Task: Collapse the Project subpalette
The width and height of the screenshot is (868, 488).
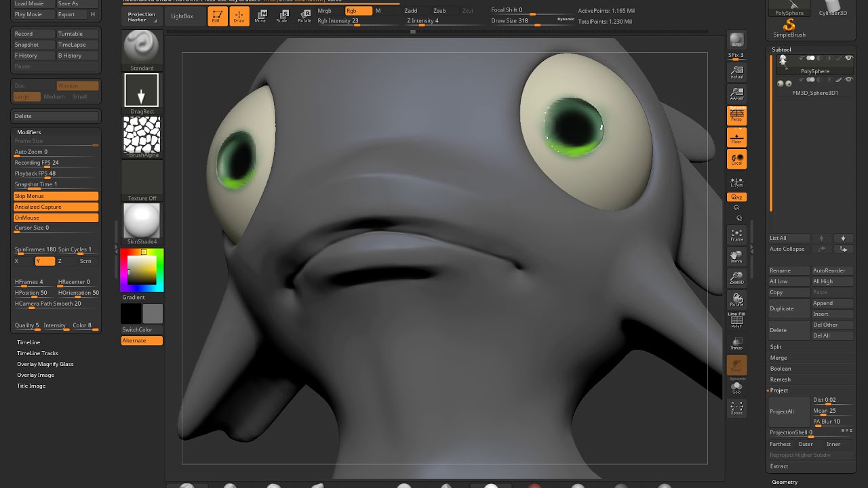Action: coord(779,390)
